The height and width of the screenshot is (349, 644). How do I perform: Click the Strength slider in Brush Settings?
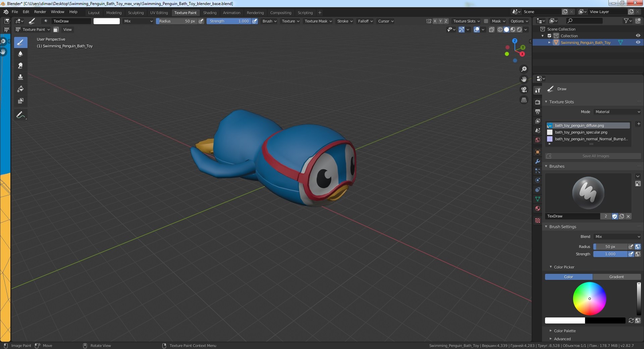tap(610, 254)
